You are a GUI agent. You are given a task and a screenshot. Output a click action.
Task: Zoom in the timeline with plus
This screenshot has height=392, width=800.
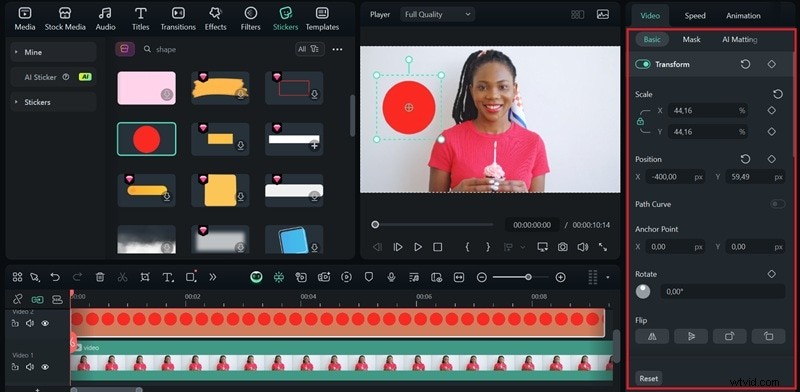[560, 277]
